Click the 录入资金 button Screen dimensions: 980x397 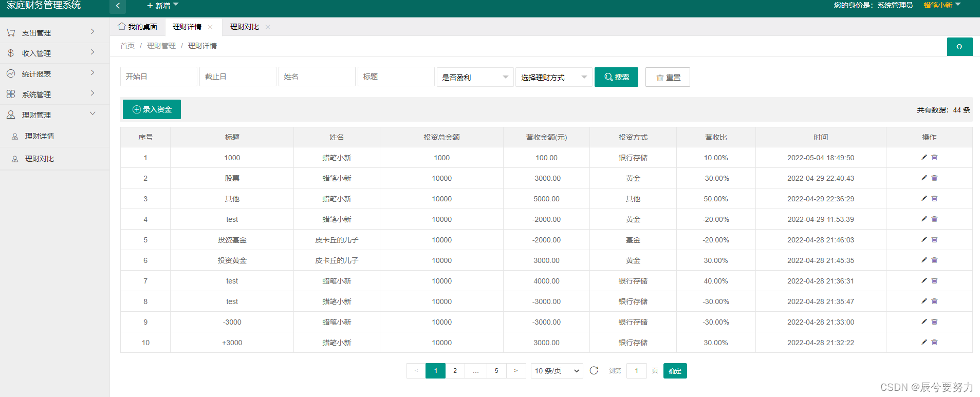click(x=152, y=109)
